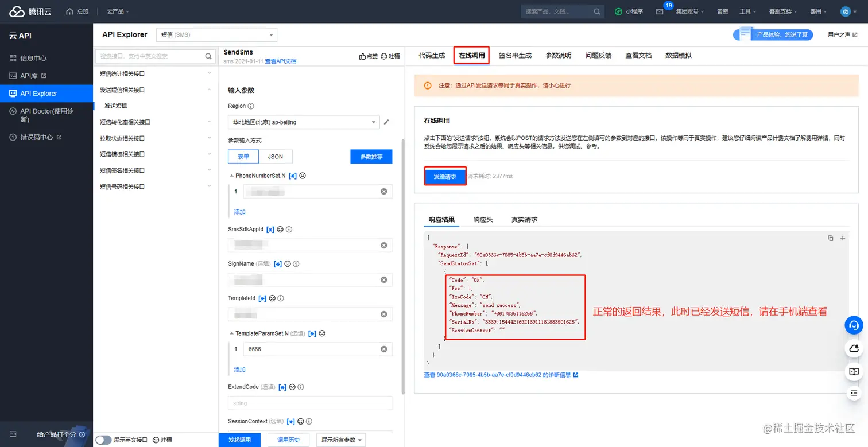This screenshot has width=868, height=447.
Task: Select the 表单 input mode
Action: (243, 157)
